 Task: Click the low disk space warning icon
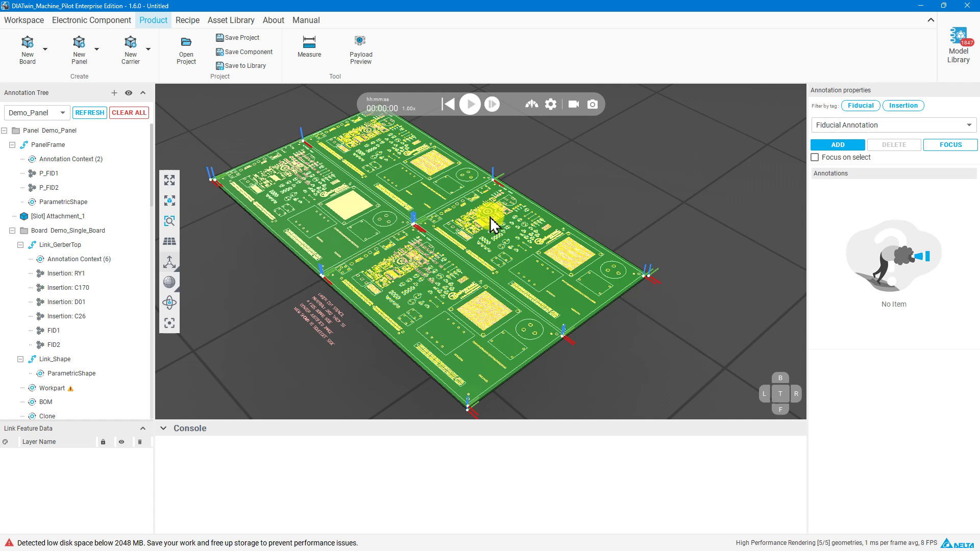pyautogui.click(x=9, y=543)
